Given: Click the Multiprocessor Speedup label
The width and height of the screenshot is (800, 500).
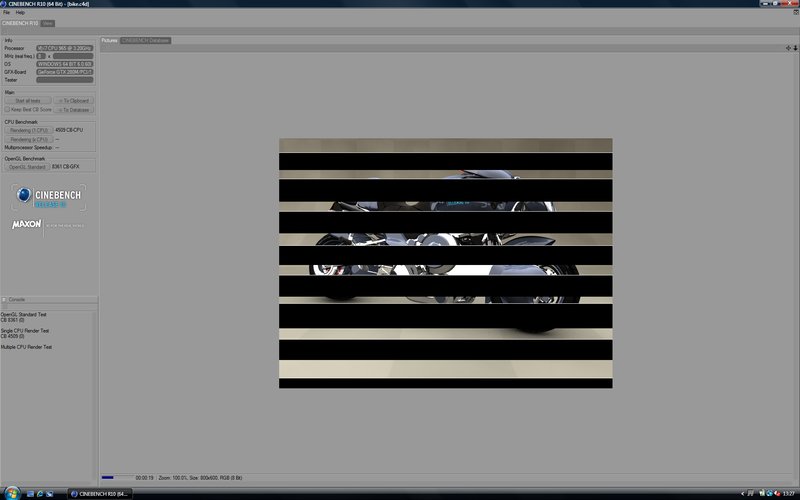Looking at the screenshot, I should (29, 147).
